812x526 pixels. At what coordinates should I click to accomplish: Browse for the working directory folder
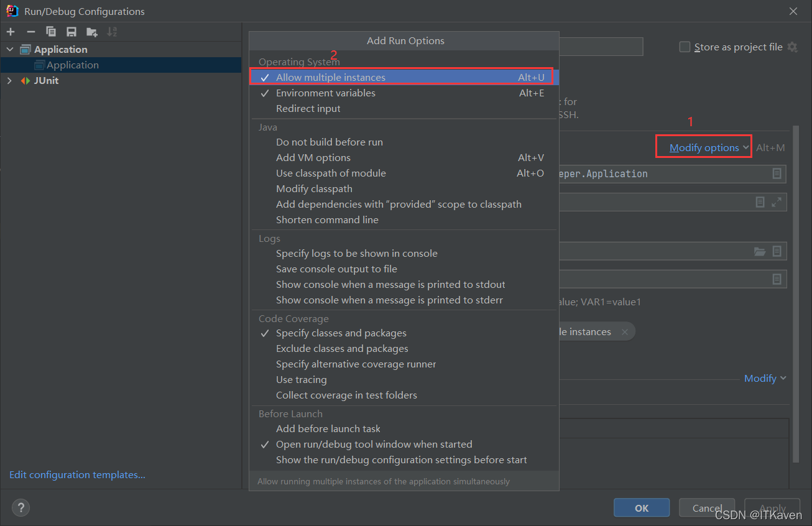click(760, 251)
